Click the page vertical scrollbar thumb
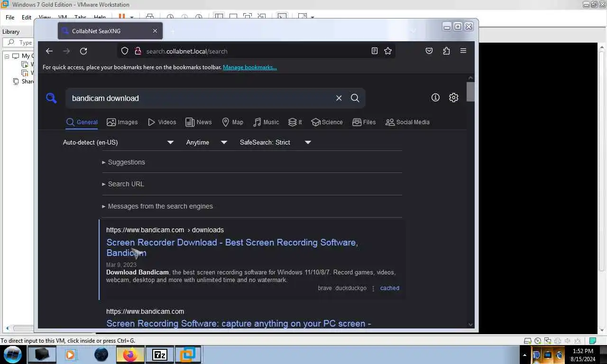The height and width of the screenshot is (364, 607). click(470, 91)
